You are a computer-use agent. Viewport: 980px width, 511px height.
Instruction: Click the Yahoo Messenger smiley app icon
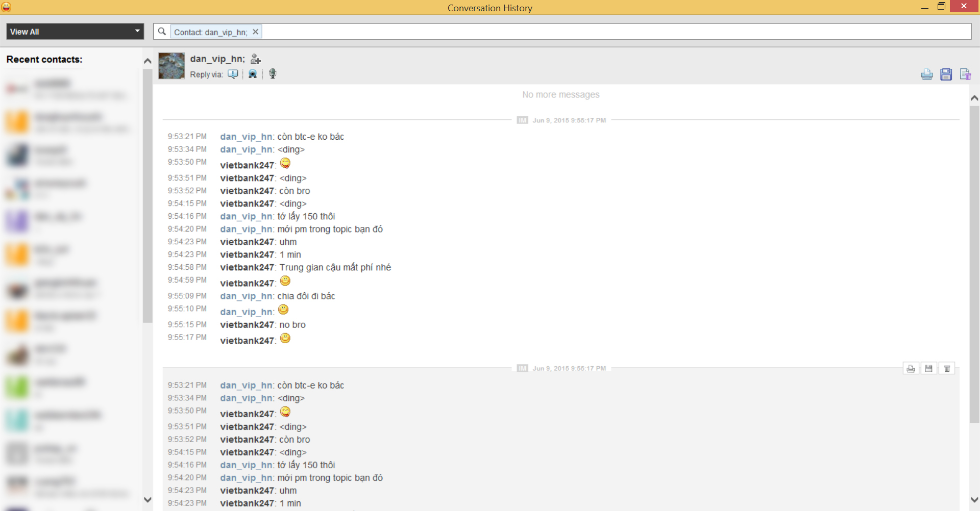point(7,7)
